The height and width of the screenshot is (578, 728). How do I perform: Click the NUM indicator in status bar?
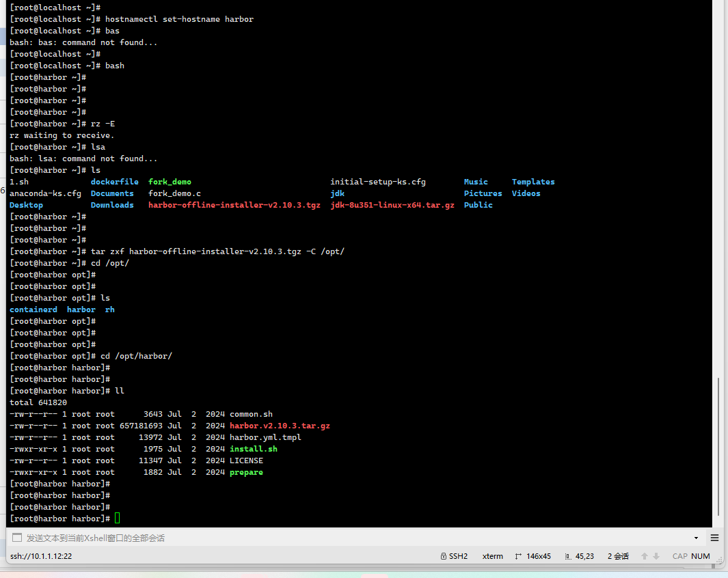(x=700, y=556)
